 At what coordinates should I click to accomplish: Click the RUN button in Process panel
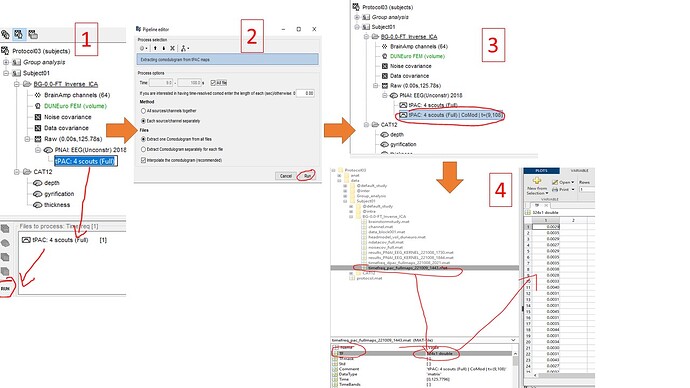pos(5,289)
